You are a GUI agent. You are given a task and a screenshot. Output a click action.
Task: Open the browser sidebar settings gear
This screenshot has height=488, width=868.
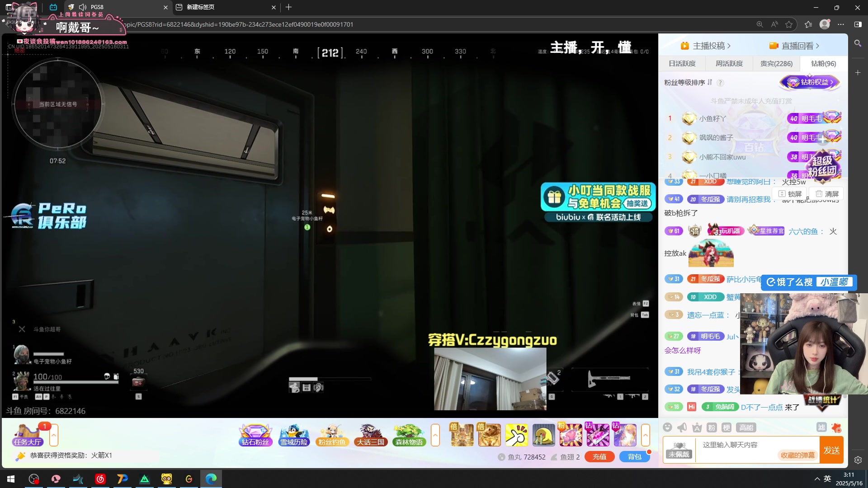click(858, 460)
